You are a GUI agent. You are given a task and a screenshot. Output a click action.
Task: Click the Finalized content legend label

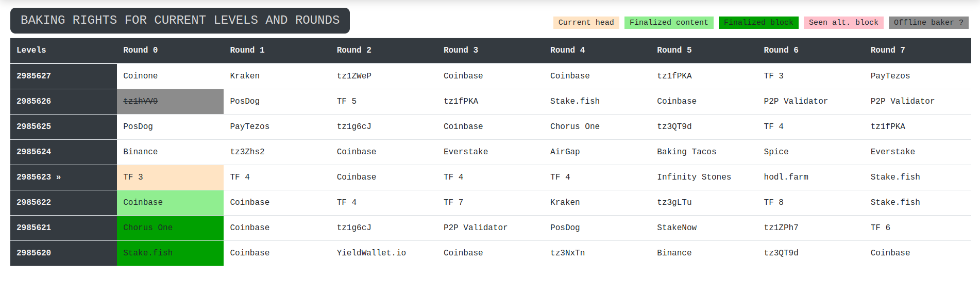tap(668, 22)
